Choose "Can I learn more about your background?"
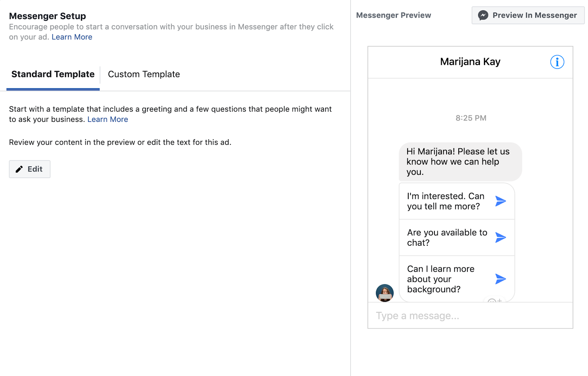Viewport: 588px width, 376px height. (x=441, y=279)
